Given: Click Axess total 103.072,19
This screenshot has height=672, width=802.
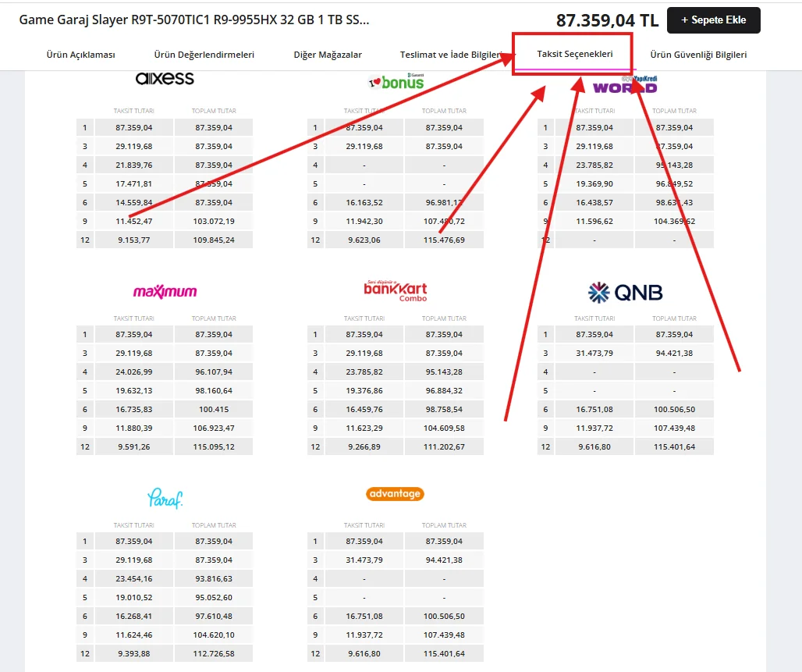Looking at the screenshot, I should pos(214,221).
